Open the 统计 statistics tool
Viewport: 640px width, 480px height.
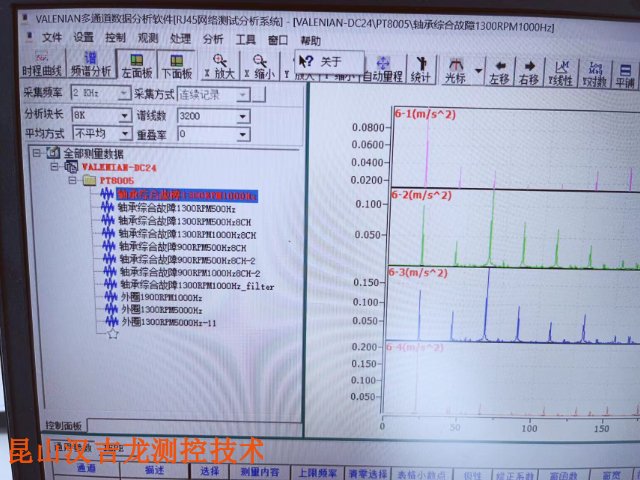point(421,68)
